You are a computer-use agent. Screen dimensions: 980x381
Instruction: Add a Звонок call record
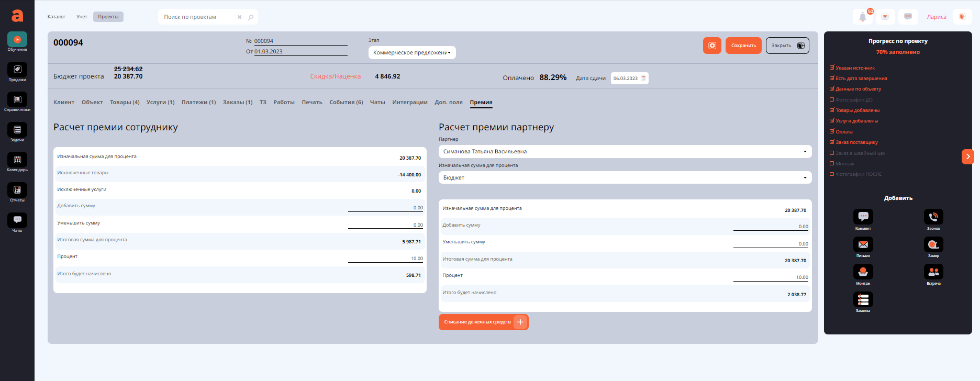(933, 217)
